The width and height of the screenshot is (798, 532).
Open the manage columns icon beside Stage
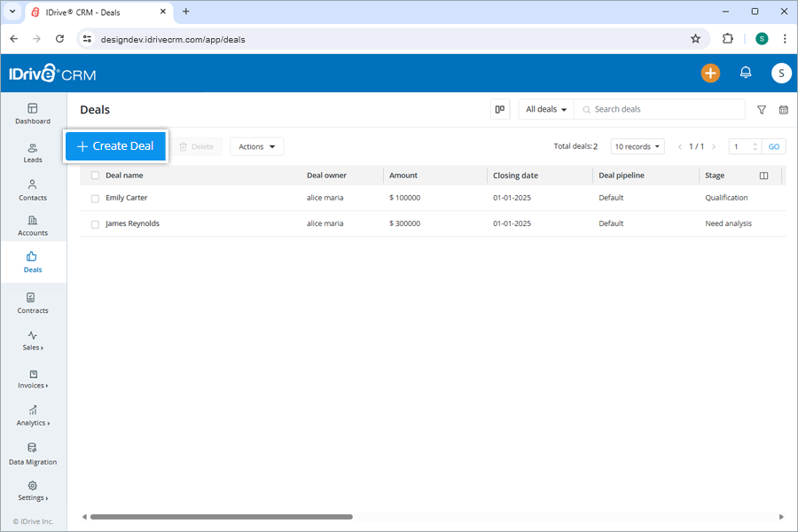tap(763, 175)
